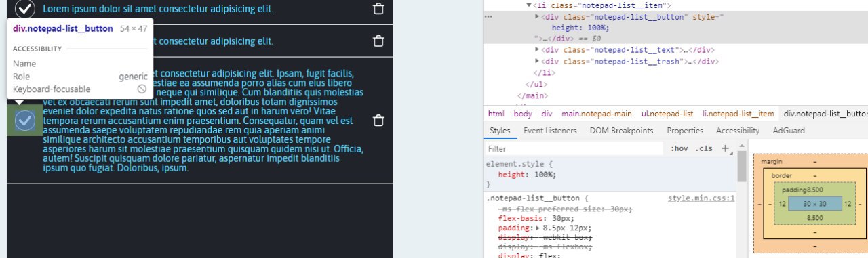The image size is (868, 258).
Task: Select body in the breadcrumb bar
Action: [x=522, y=114]
